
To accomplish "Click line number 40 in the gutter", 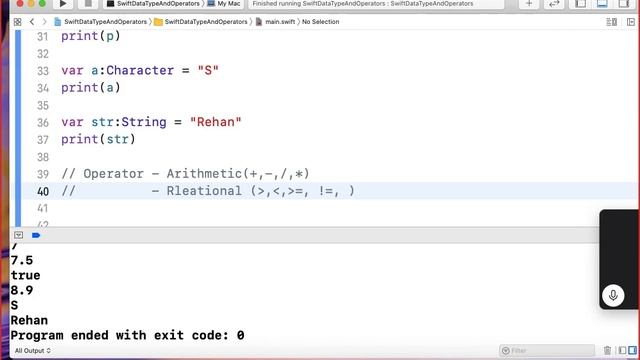I will [43, 191].
